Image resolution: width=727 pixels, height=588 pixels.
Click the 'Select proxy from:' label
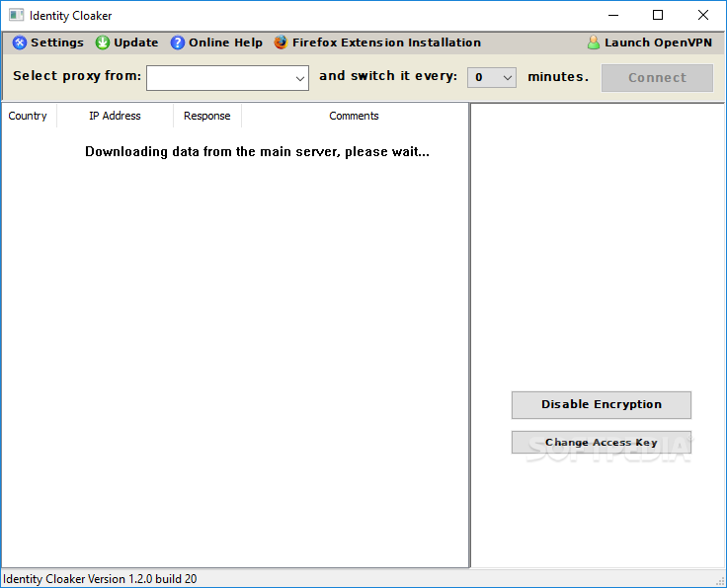(x=77, y=75)
